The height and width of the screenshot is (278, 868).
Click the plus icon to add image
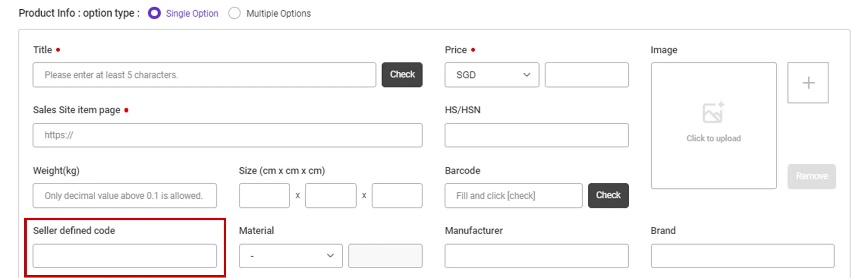click(808, 83)
